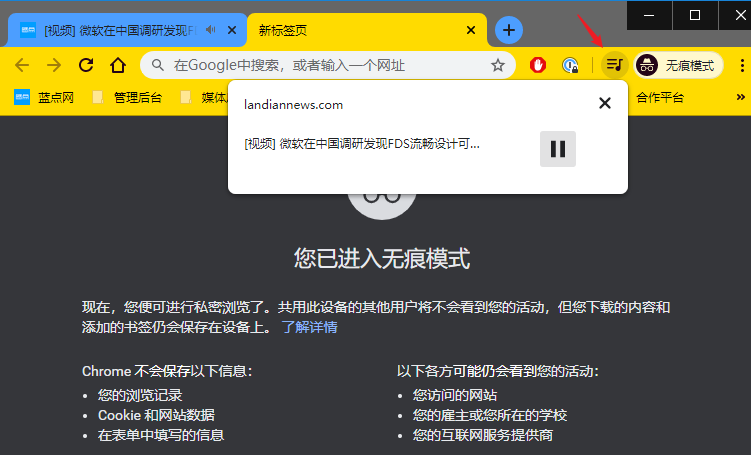Viewport: 751px width, 455px height.
Task: Click the Google search address bar
Action: pyautogui.click(x=320, y=65)
